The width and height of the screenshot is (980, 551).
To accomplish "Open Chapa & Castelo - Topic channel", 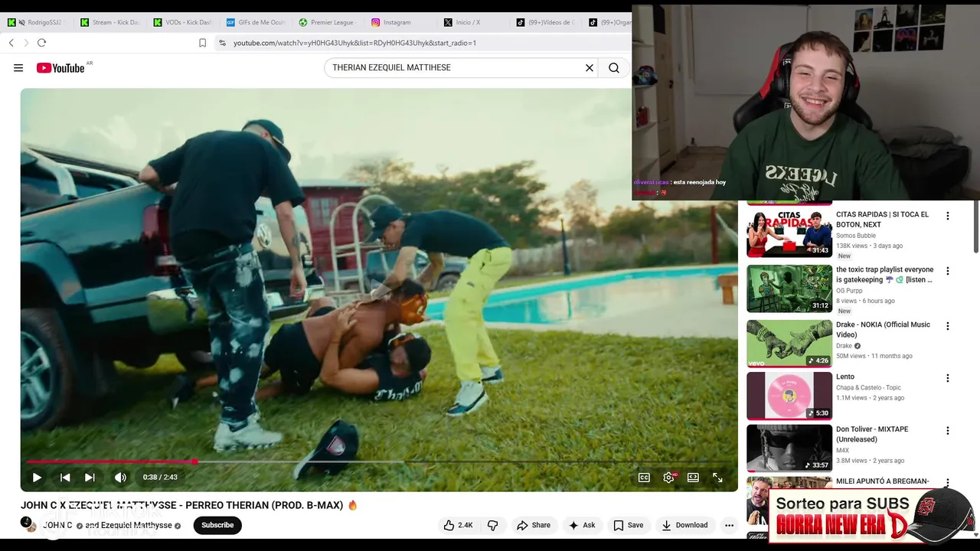I will 868,388.
